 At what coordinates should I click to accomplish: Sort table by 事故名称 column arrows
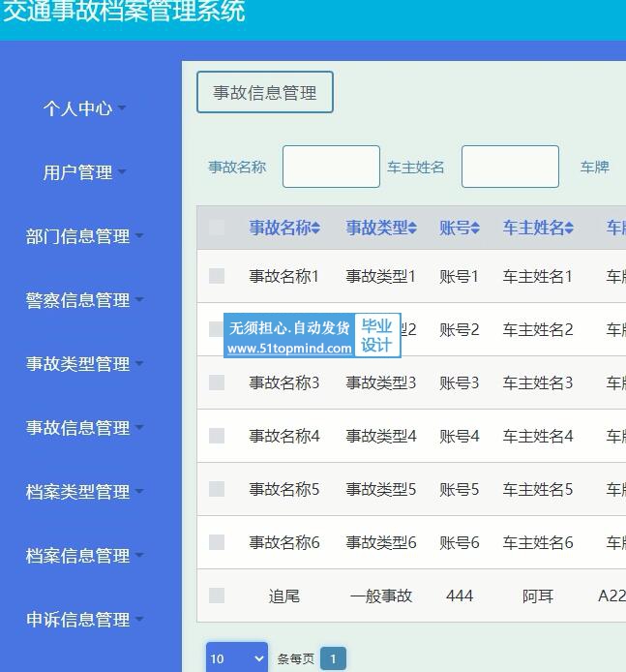tap(315, 229)
